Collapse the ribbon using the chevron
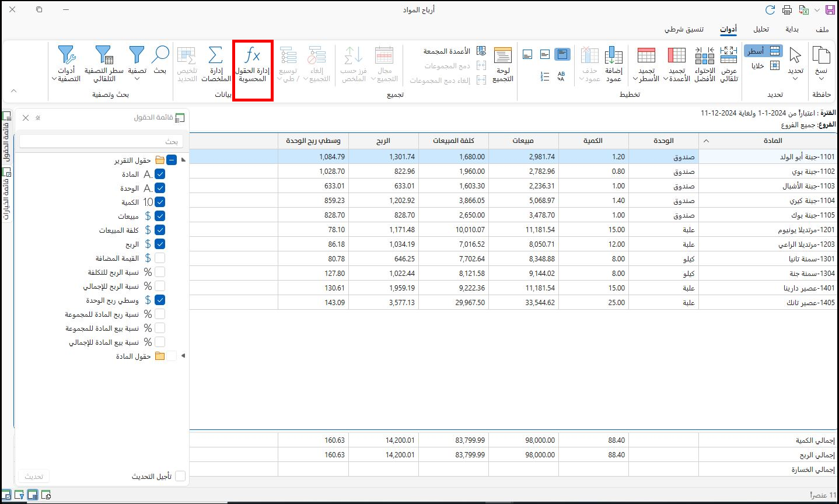Screen dimensions: 839x504 [14, 90]
